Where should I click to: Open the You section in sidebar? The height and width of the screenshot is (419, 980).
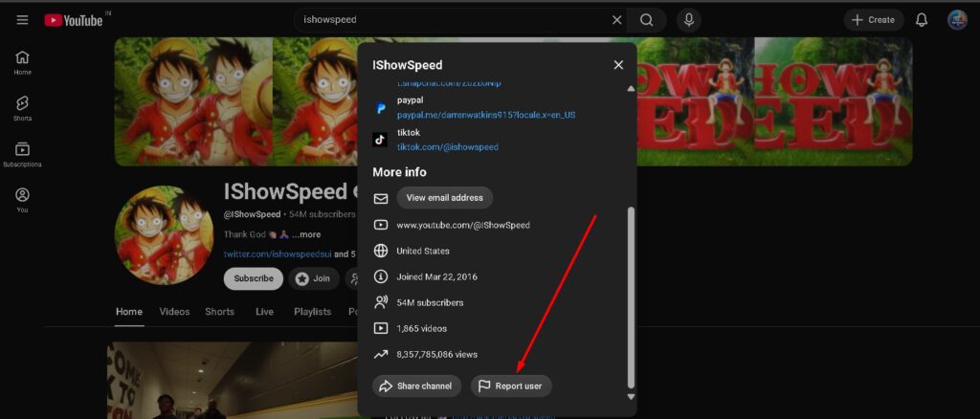click(23, 201)
